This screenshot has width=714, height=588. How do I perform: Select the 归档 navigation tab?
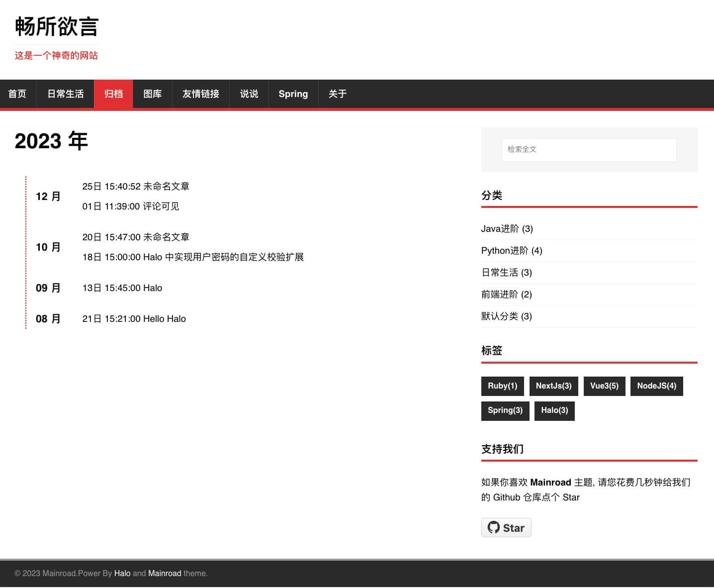(113, 94)
